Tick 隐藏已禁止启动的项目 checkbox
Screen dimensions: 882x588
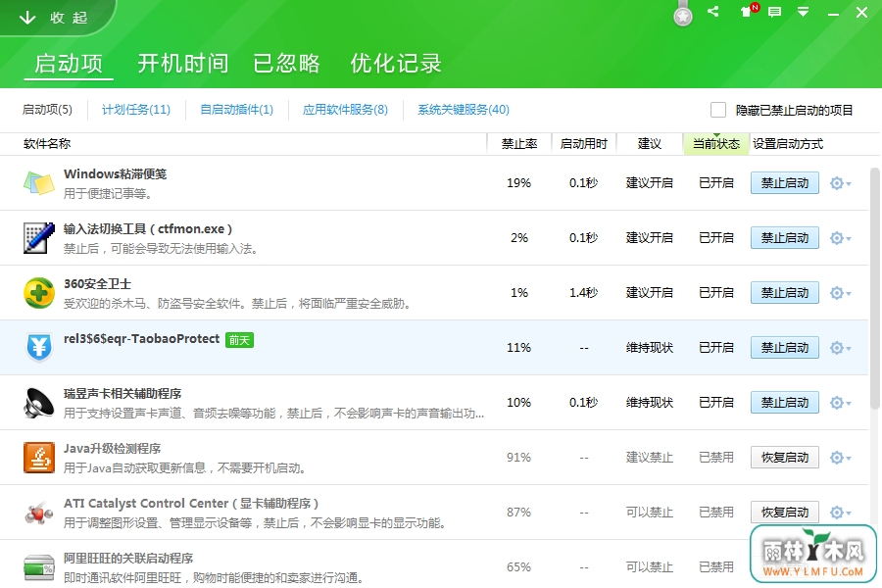tap(717, 110)
